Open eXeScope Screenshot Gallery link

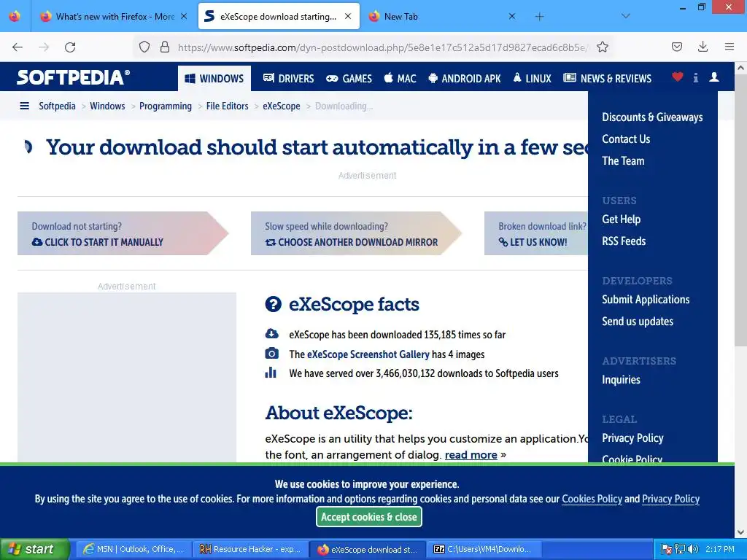[368, 354]
